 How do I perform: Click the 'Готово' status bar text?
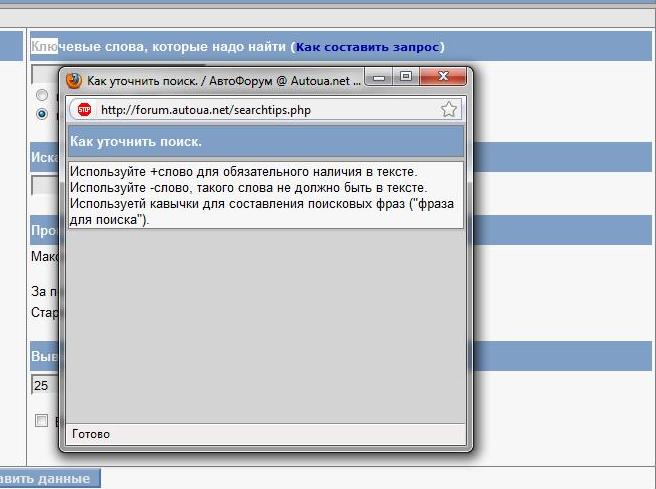[91, 434]
